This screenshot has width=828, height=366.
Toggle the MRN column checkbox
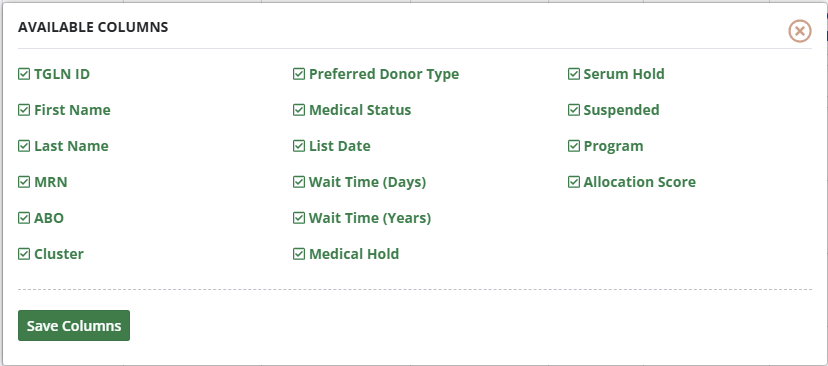(24, 182)
